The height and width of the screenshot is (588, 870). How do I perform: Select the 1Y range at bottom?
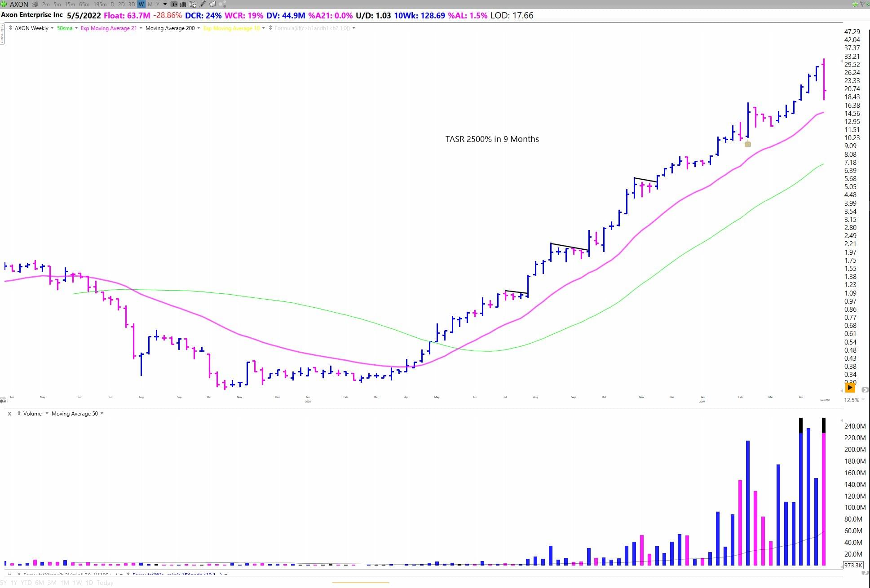(x=14, y=583)
